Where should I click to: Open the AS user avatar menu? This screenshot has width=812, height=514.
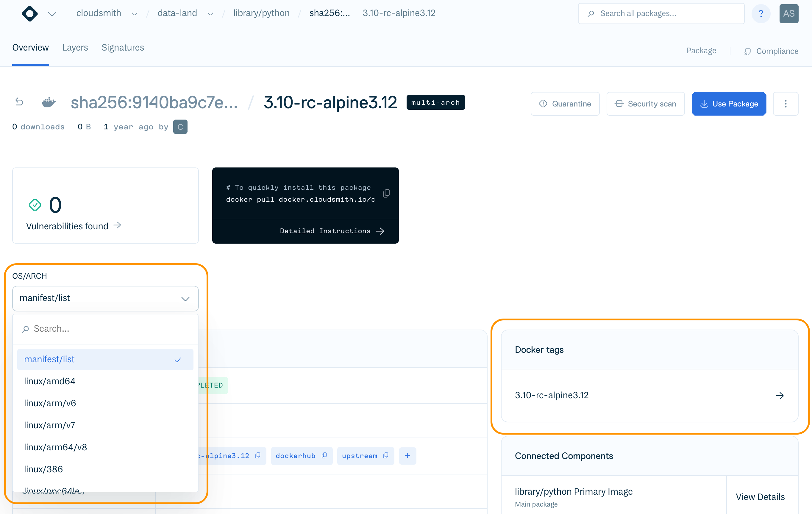click(x=788, y=13)
